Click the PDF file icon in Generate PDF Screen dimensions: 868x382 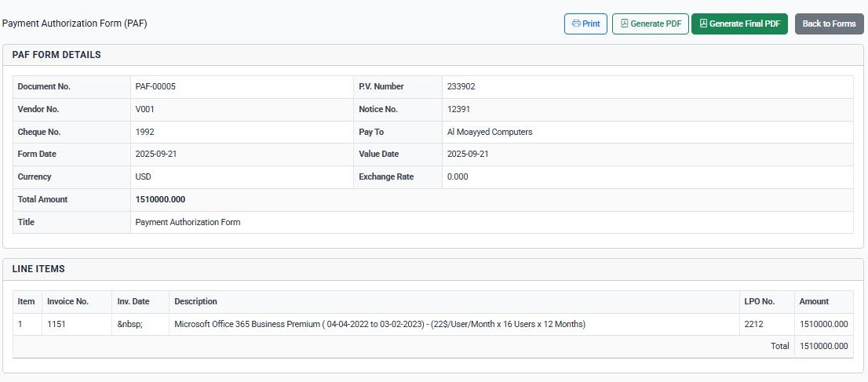tap(624, 24)
